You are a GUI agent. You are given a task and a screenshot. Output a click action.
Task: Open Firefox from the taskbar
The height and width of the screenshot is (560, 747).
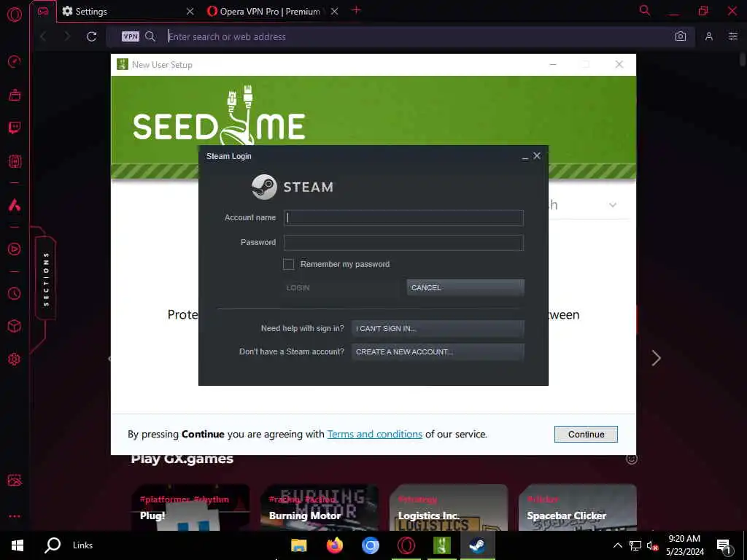click(334, 545)
